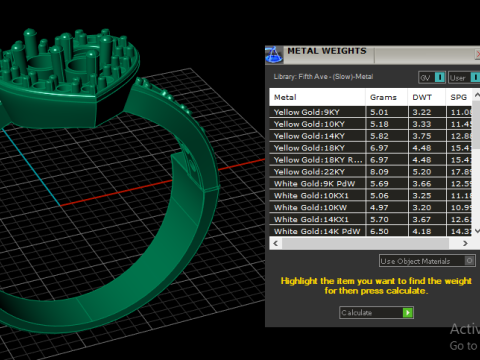Click the horizontal scrollbar track
480x360 pixels.
click(370, 243)
